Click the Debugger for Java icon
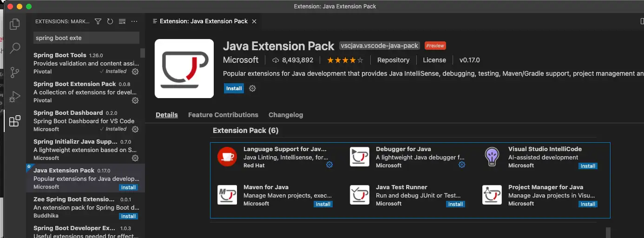This screenshot has width=644, height=238. [x=360, y=157]
